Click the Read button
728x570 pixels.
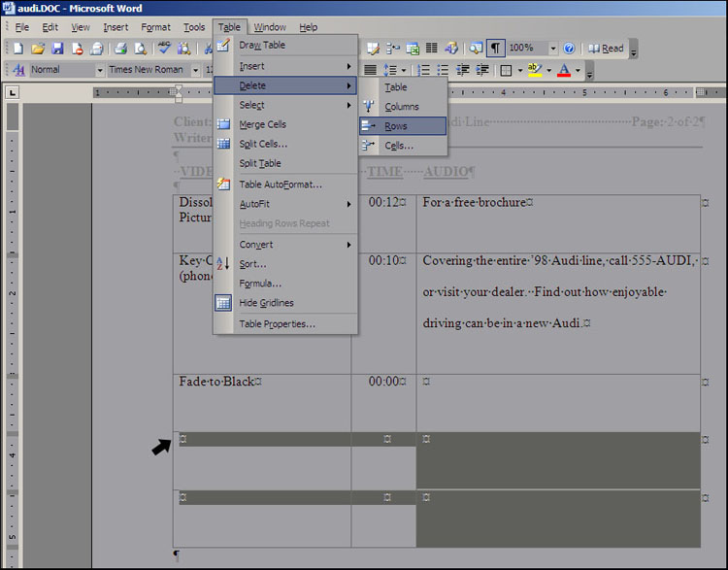tap(606, 49)
